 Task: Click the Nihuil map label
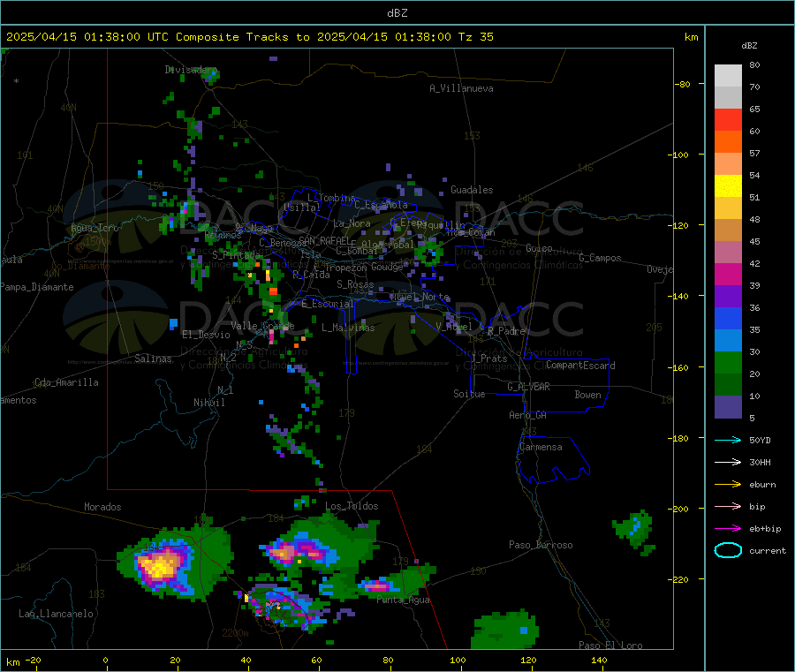click(x=208, y=403)
